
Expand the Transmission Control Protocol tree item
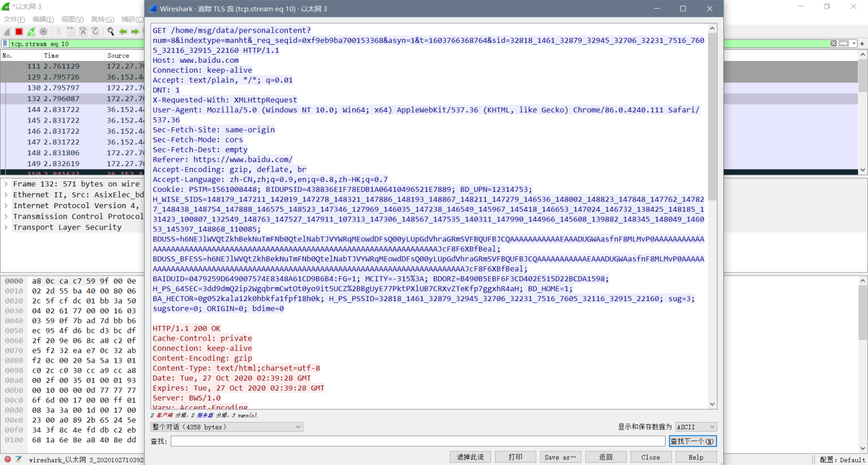coord(6,216)
